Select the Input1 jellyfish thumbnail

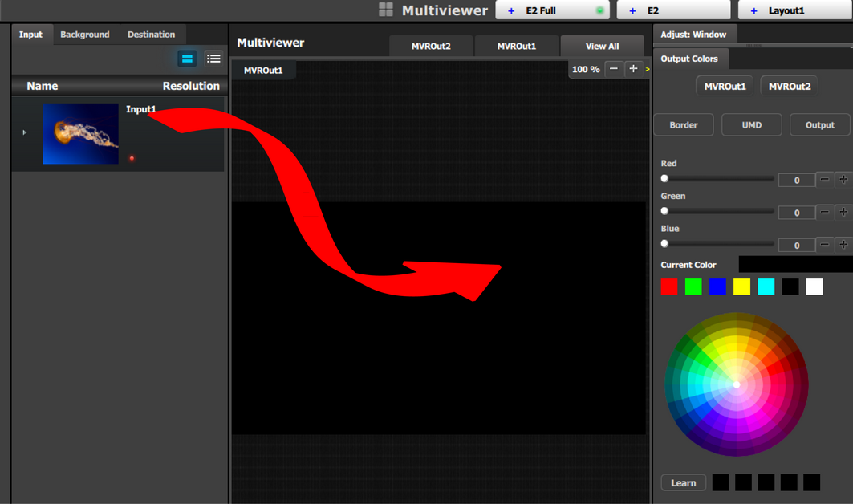tap(80, 133)
